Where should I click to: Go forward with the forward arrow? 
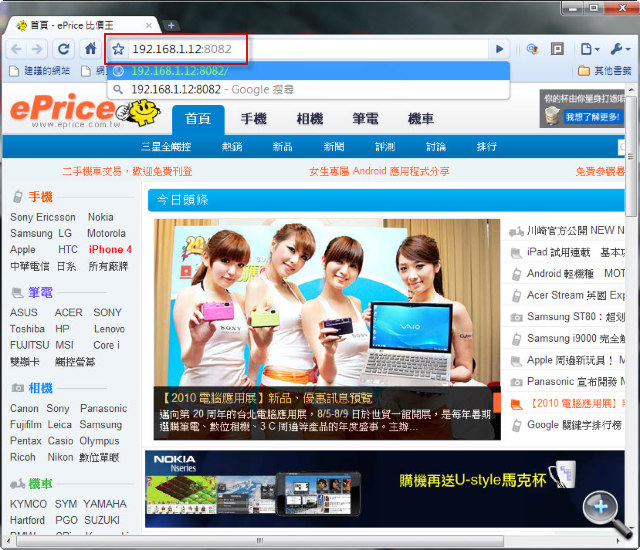[x=37, y=49]
